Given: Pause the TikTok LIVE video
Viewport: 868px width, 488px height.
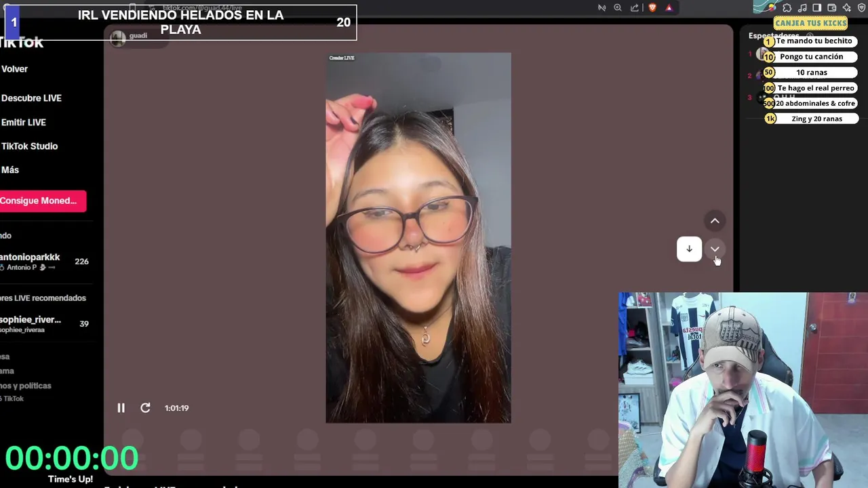Looking at the screenshot, I should coord(121,408).
